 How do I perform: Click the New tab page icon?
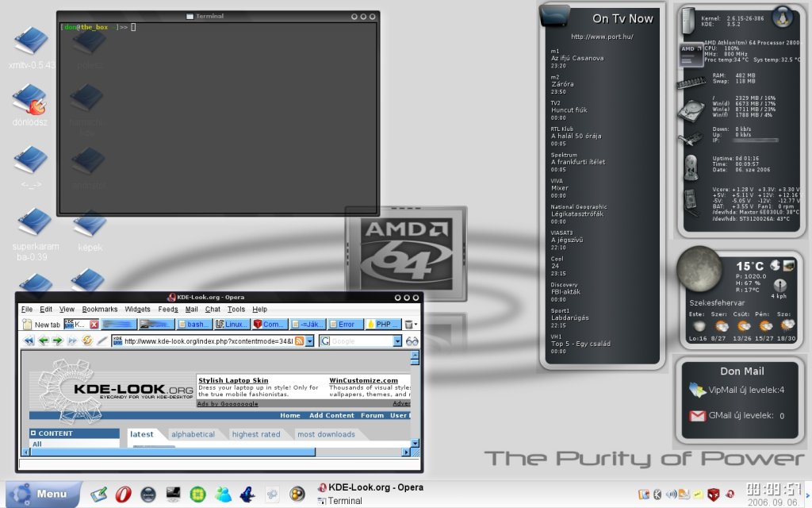28,325
